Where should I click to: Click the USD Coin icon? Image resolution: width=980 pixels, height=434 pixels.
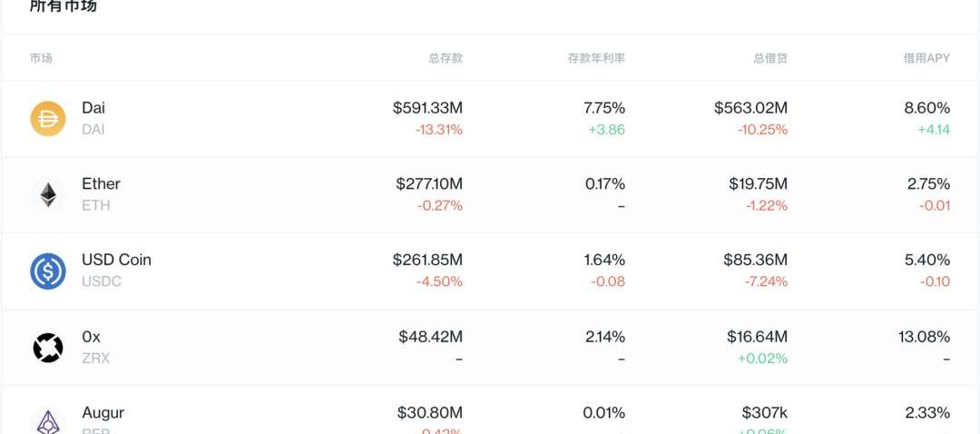48,271
